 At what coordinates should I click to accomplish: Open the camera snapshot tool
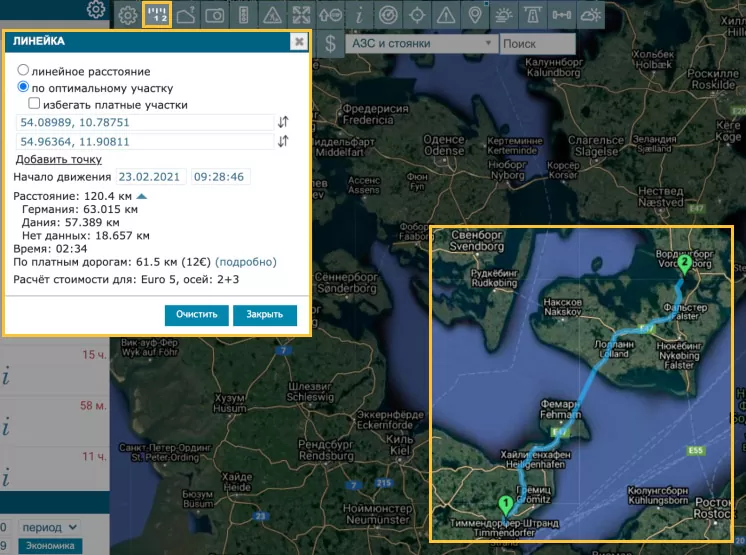tap(214, 15)
